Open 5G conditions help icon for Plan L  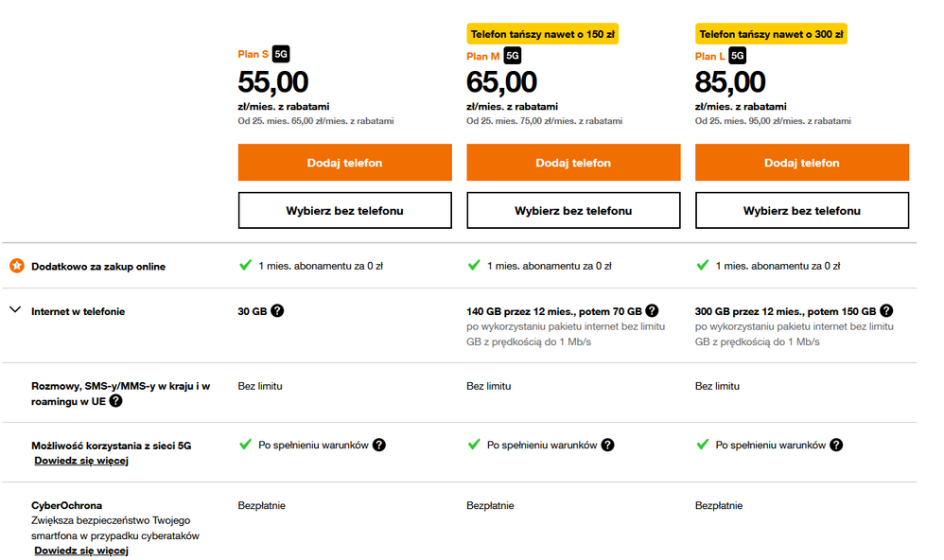pyautogui.click(x=836, y=446)
